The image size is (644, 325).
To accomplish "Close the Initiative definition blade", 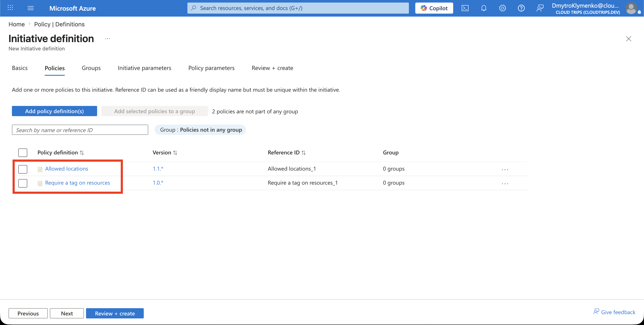I will [628, 39].
